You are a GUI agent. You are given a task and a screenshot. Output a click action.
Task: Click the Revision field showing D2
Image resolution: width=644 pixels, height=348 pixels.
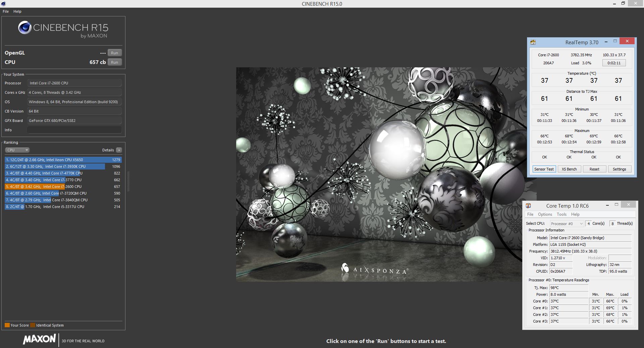(561, 265)
